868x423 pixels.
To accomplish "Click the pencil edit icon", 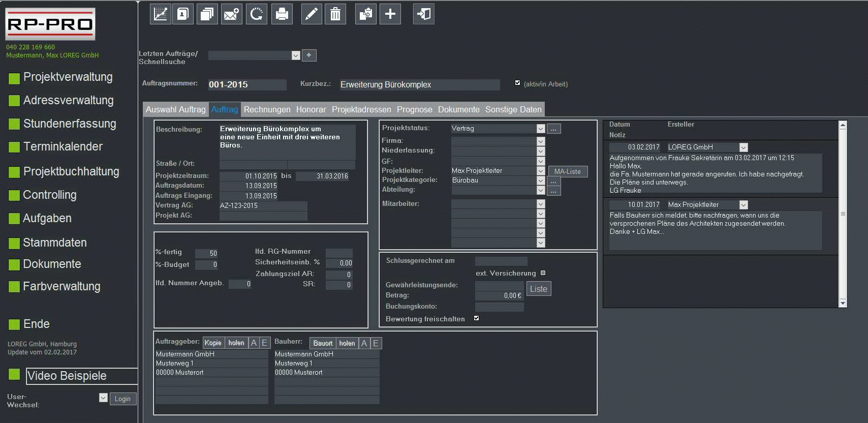I will coord(312,14).
